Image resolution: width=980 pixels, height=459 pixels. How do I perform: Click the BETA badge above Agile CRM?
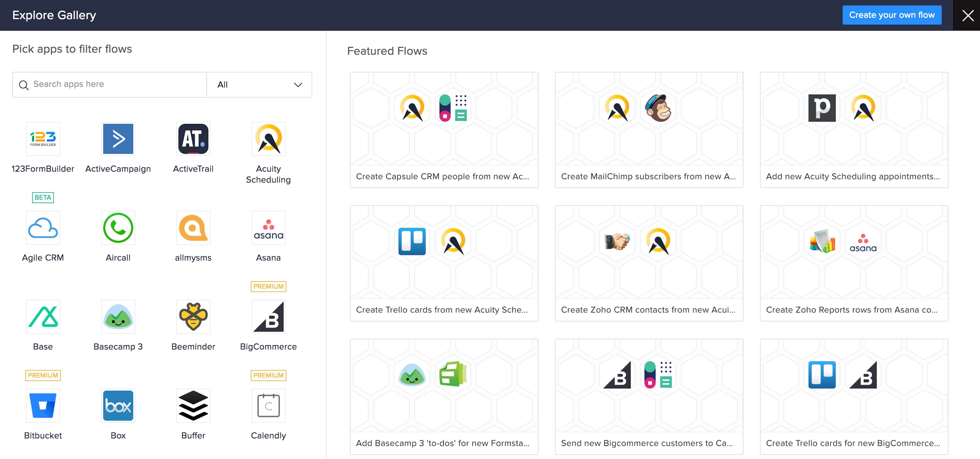click(x=43, y=197)
